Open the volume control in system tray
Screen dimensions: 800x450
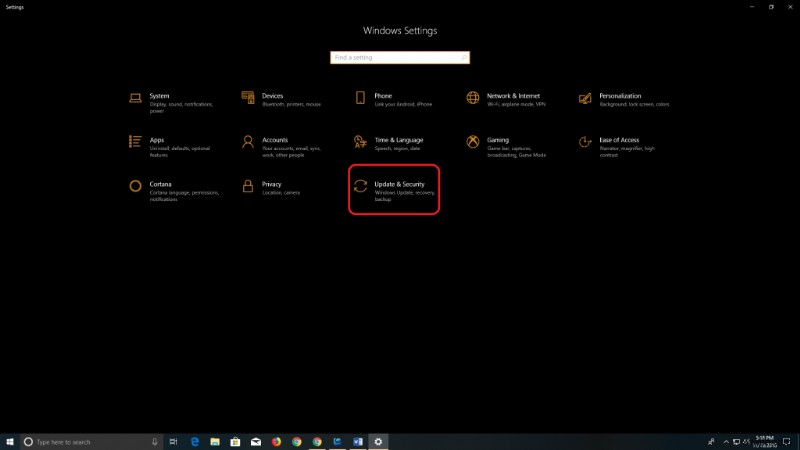pos(746,442)
